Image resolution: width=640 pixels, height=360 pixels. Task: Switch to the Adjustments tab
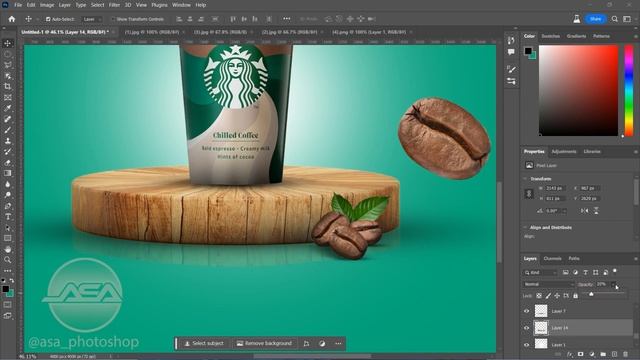click(564, 151)
